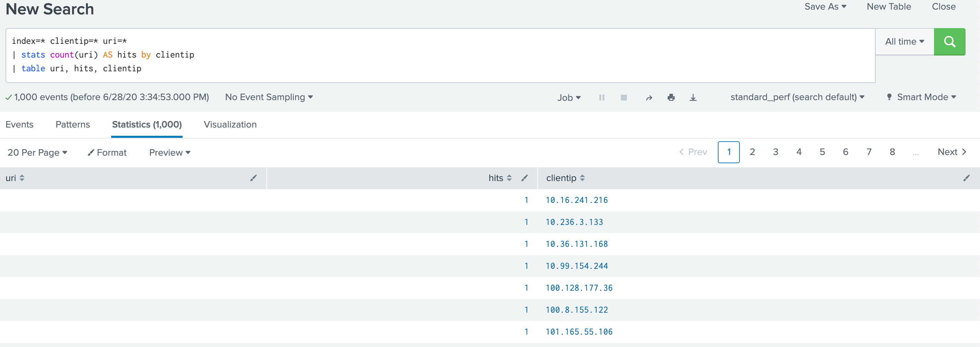
Task: Switch to the Visualization tab
Action: pos(230,124)
